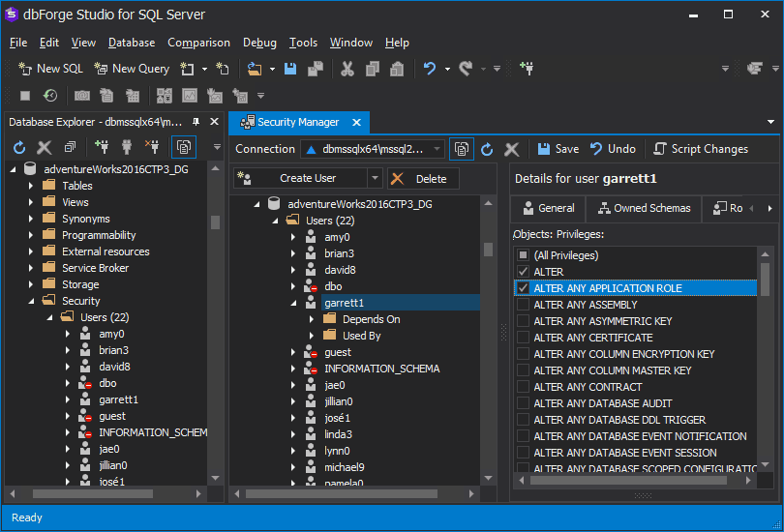Select user jillian0 in Security Manager tree
Screen dimensions: 784x532
point(338,401)
